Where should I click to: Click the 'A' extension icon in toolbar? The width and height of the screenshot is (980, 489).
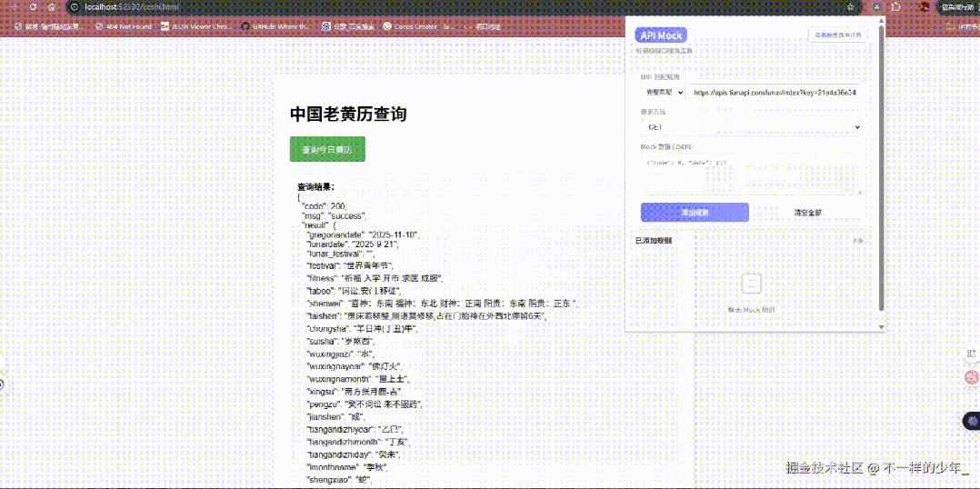pos(875,6)
